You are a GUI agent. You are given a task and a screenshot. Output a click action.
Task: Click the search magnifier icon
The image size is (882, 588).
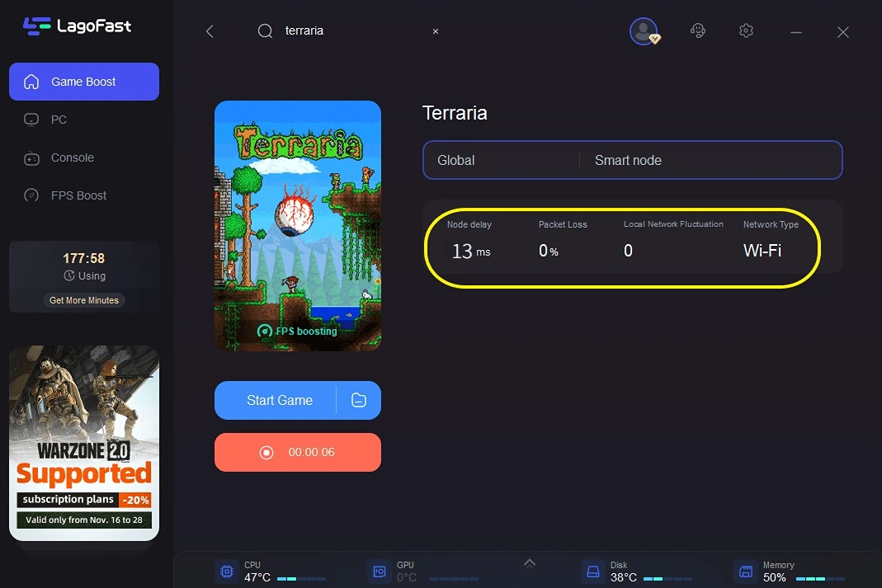point(265,31)
